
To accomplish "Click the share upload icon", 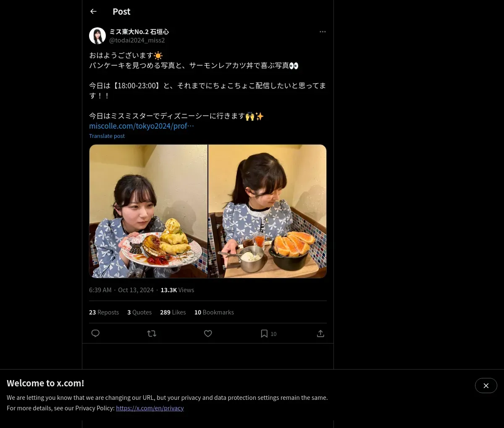I will coord(320,333).
